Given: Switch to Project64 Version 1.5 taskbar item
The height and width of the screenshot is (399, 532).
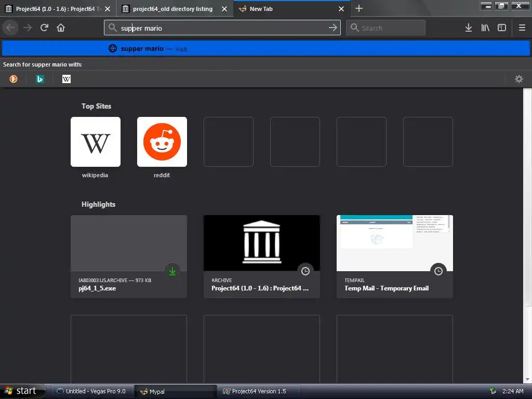Looking at the screenshot, I should [x=259, y=391].
